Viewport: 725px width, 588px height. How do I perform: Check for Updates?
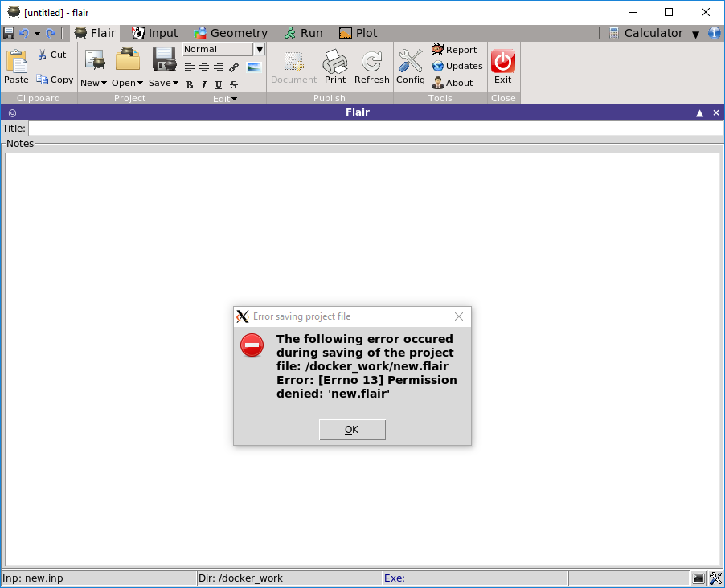click(457, 66)
